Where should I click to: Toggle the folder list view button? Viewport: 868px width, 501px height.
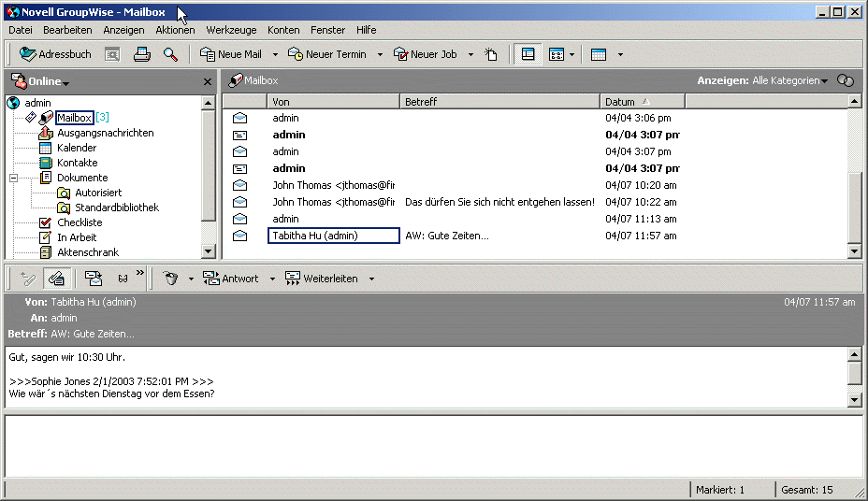tap(528, 54)
